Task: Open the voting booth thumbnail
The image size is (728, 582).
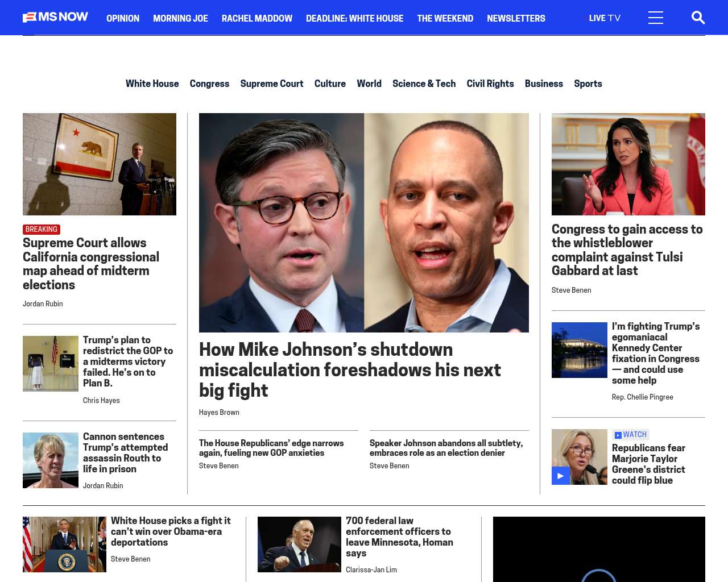Action: coord(51,364)
